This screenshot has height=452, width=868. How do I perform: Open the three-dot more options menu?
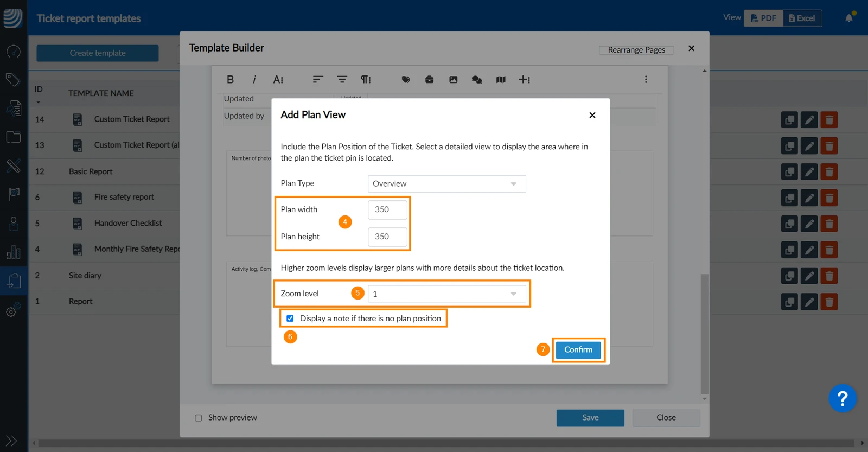646,79
